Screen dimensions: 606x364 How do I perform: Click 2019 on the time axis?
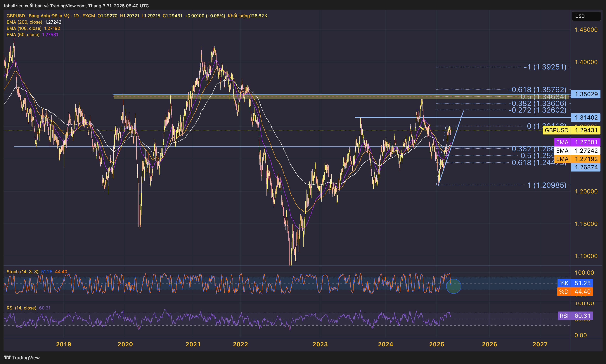(64, 344)
